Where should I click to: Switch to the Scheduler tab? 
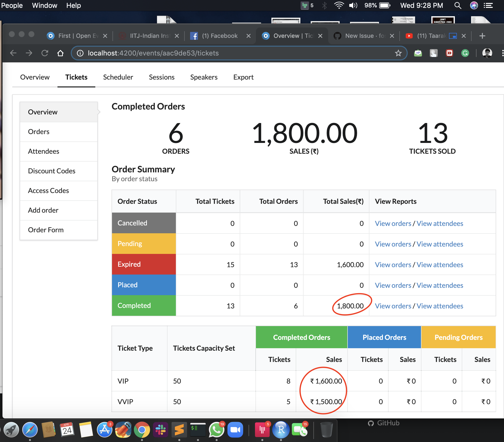pos(118,77)
